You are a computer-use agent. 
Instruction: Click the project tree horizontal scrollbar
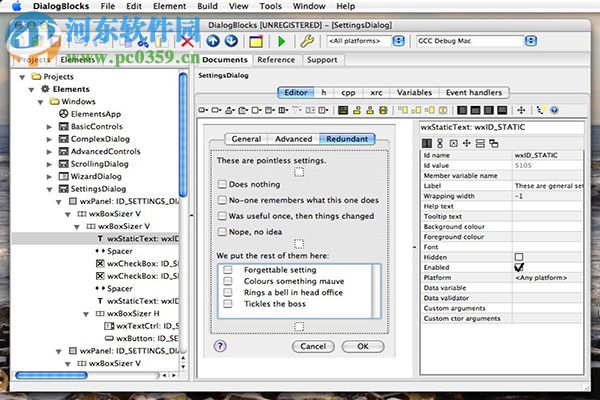coord(51,376)
